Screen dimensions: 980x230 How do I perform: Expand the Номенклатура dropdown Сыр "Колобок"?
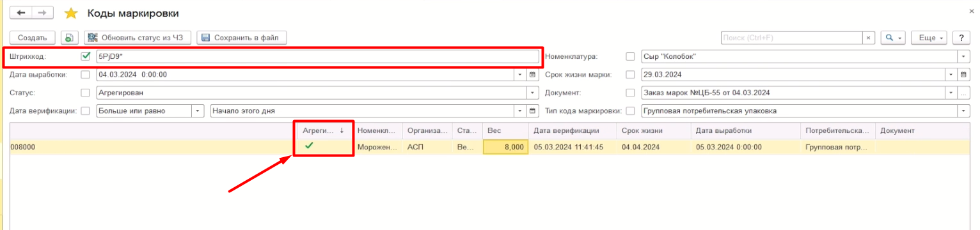[x=963, y=56]
